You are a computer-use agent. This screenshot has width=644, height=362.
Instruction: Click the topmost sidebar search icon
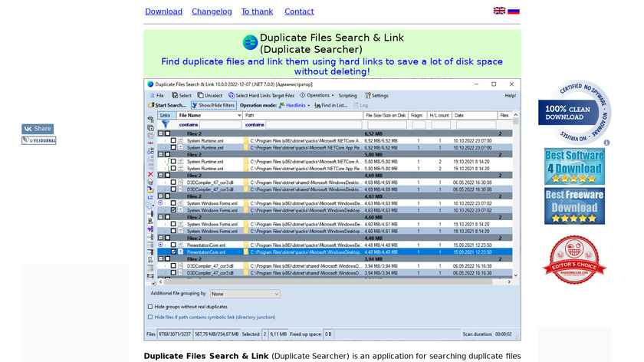coord(150,119)
